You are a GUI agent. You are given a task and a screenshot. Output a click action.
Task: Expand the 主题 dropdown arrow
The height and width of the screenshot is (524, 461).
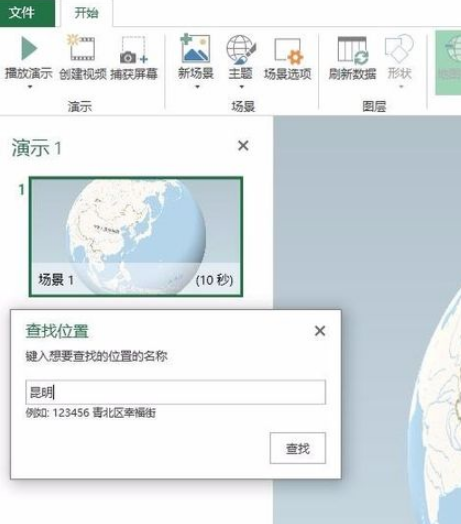point(241,87)
